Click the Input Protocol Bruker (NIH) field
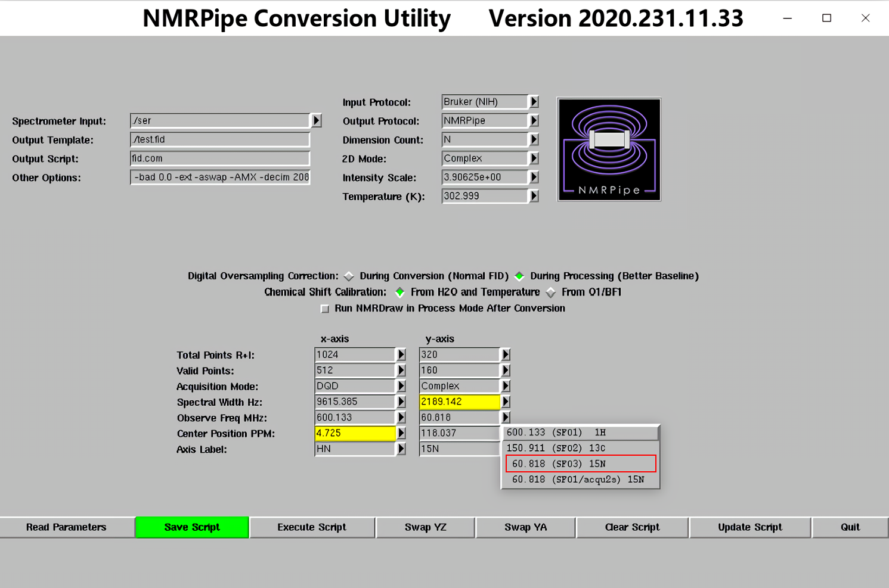 (485, 102)
